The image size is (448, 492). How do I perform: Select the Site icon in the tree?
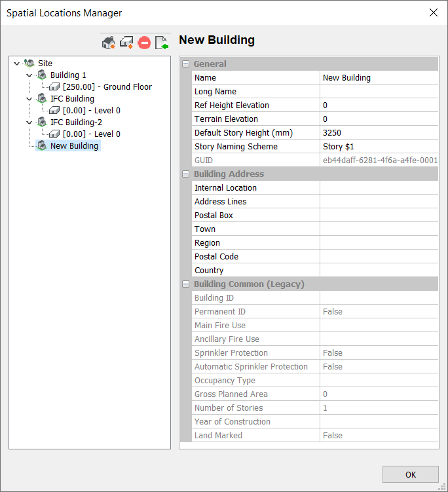(x=29, y=64)
